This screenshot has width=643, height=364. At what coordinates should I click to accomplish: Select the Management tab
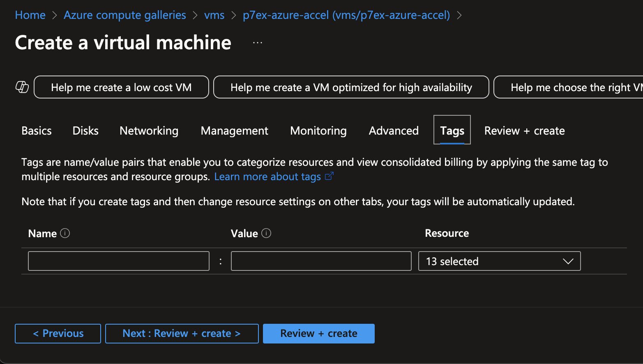(234, 130)
